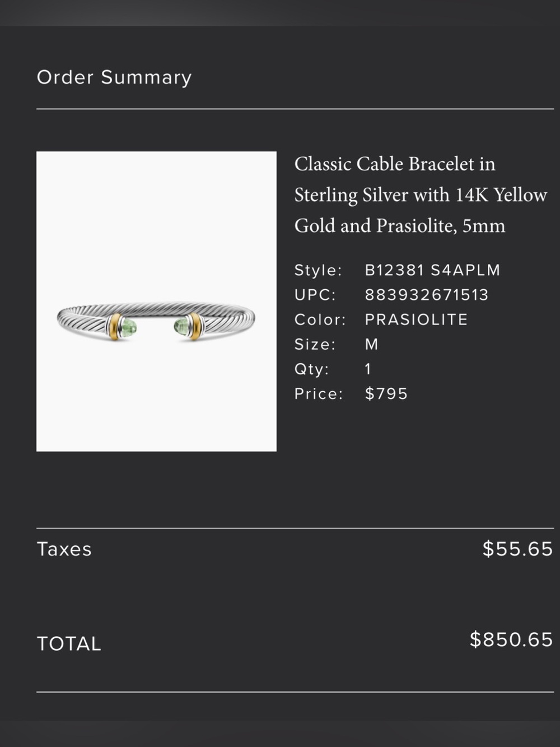Open the Classic Cable Bracelet product title
Image resolution: width=560 pixels, height=747 pixels.
pyautogui.click(x=421, y=194)
